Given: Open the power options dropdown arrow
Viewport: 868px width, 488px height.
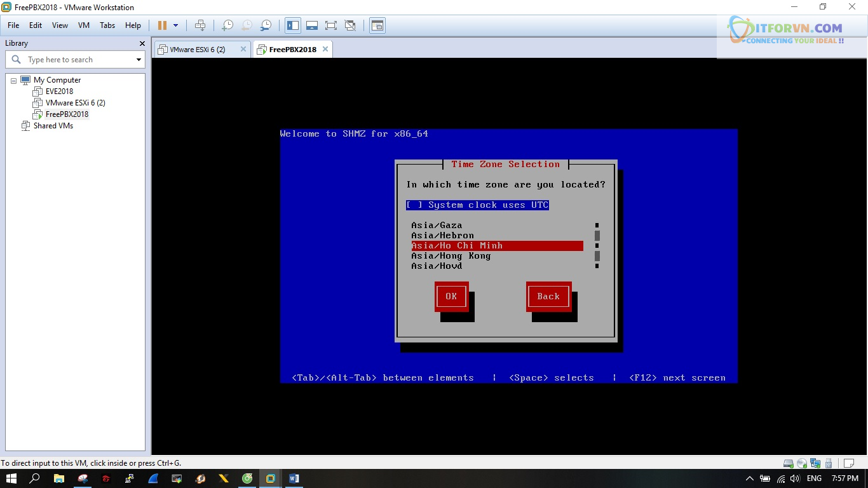Looking at the screenshot, I should click(176, 25).
